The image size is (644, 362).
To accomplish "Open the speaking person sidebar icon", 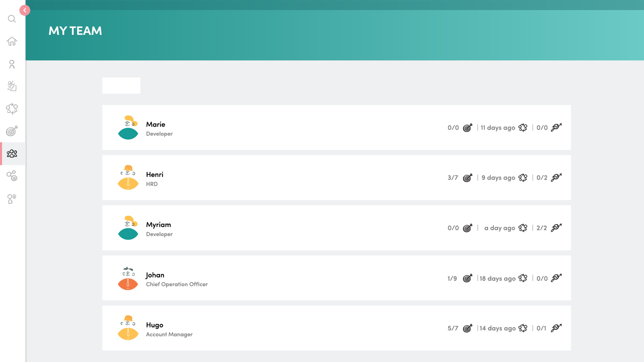I will (x=12, y=199).
